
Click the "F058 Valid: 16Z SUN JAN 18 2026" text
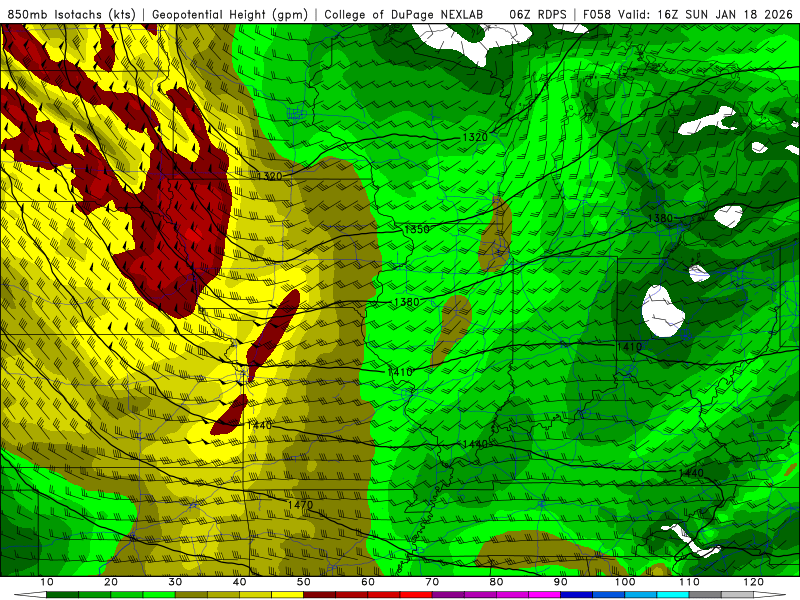[x=688, y=14]
